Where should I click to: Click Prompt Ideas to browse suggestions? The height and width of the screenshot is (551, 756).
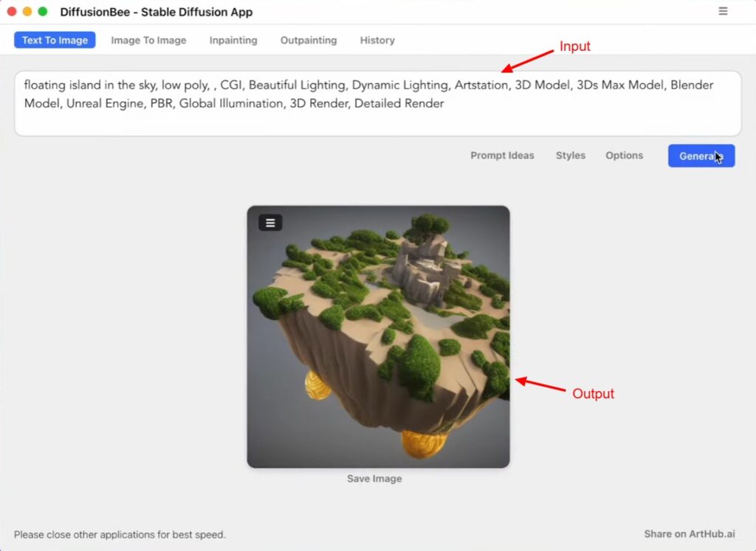[502, 156]
